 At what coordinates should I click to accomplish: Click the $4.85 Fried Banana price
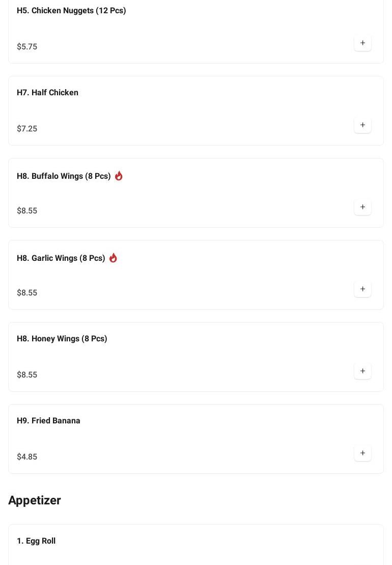click(x=27, y=457)
